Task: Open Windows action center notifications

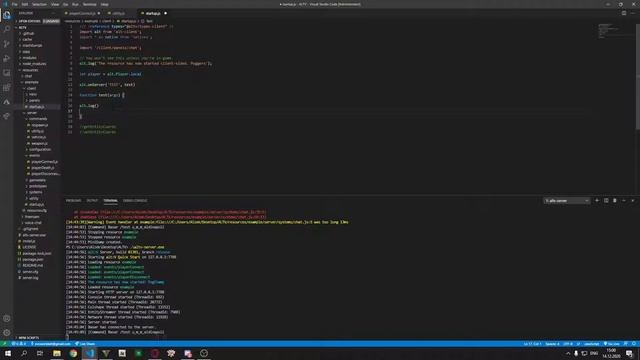Action: (629, 353)
